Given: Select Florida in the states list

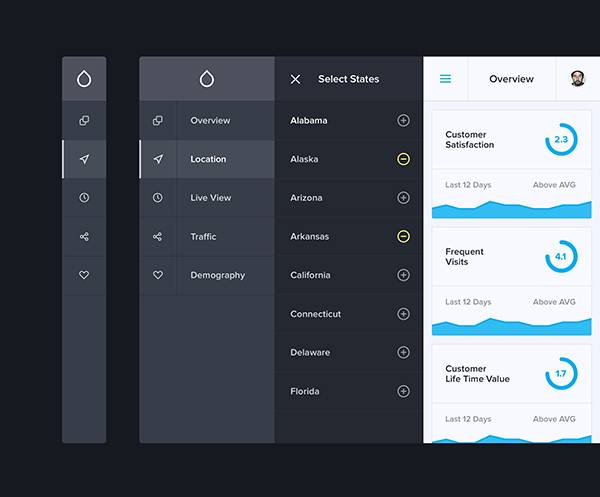Looking at the screenshot, I should (x=305, y=391).
